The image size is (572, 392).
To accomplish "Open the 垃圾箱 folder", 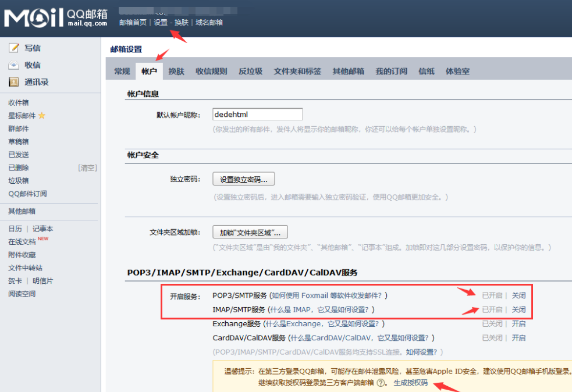I will point(19,181).
